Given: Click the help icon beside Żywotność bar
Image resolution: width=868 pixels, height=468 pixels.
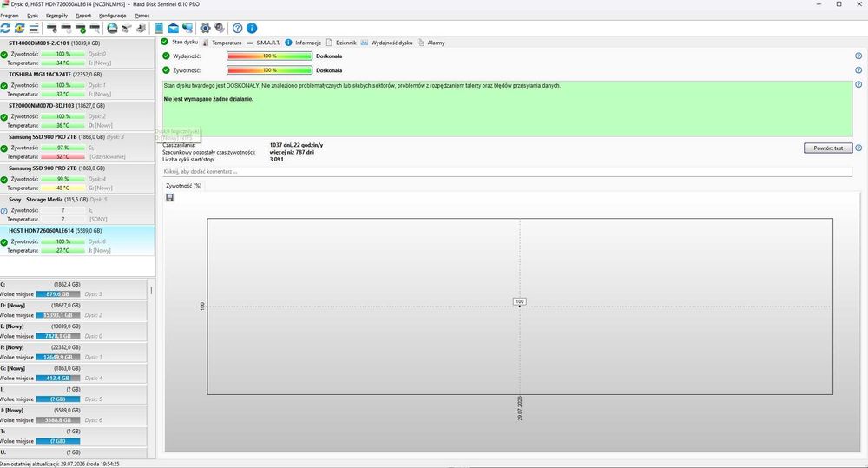Looking at the screenshot, I should [x=858, y=70].
